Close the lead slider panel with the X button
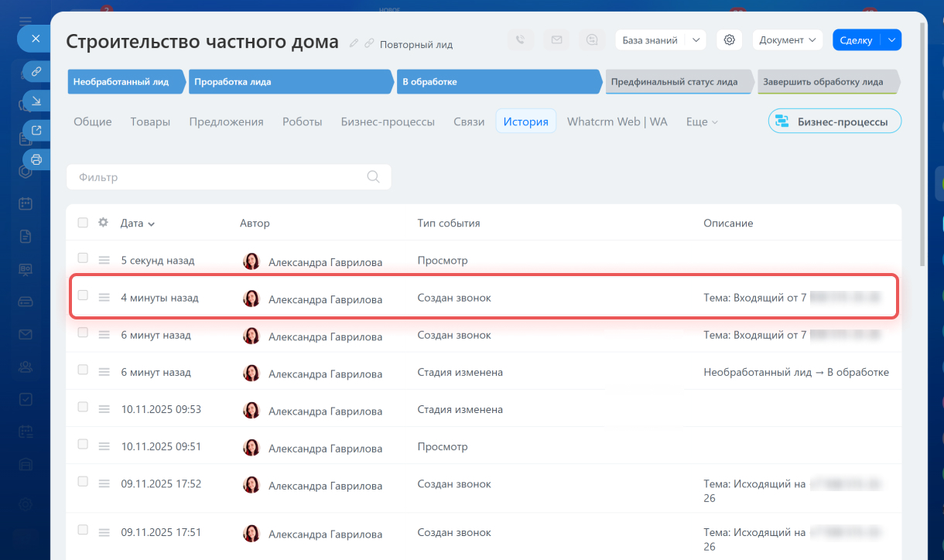The height and width of the screenshot is (560, 944). click(35, 38)
